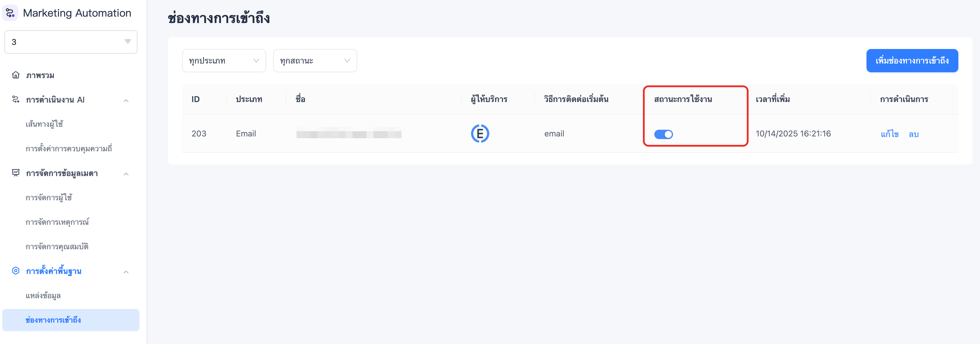Collapse the การตั้งค่าพื้นฐาน section chevron

click(126, 272)
